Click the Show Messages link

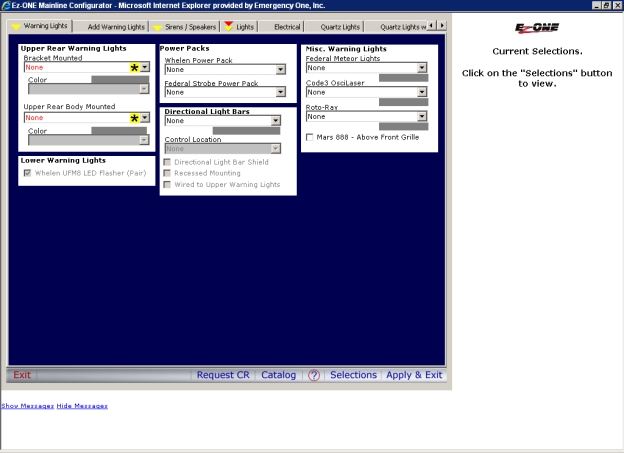click(27, 406)
